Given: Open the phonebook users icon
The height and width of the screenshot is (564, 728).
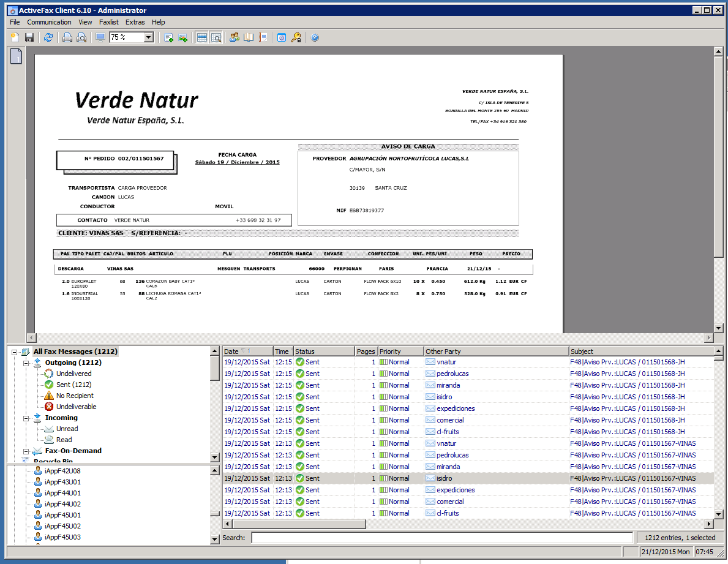Looking at the screenshot, I should point(234,37).
